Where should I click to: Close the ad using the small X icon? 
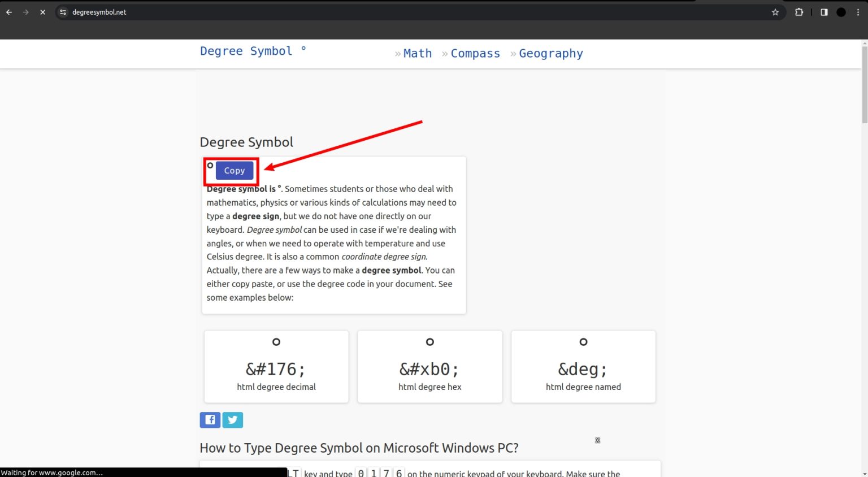(x=597, y=440)
